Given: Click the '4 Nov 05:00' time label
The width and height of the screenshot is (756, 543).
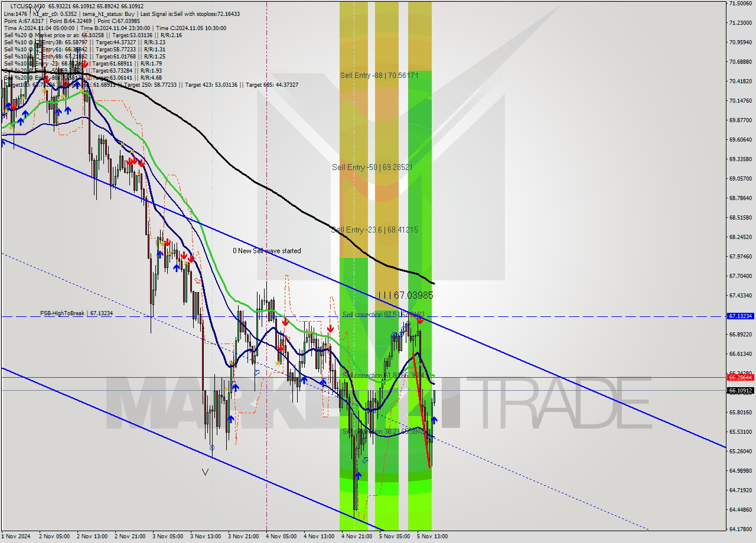Looking at the screenshot, I should click(x=281, y=537).
